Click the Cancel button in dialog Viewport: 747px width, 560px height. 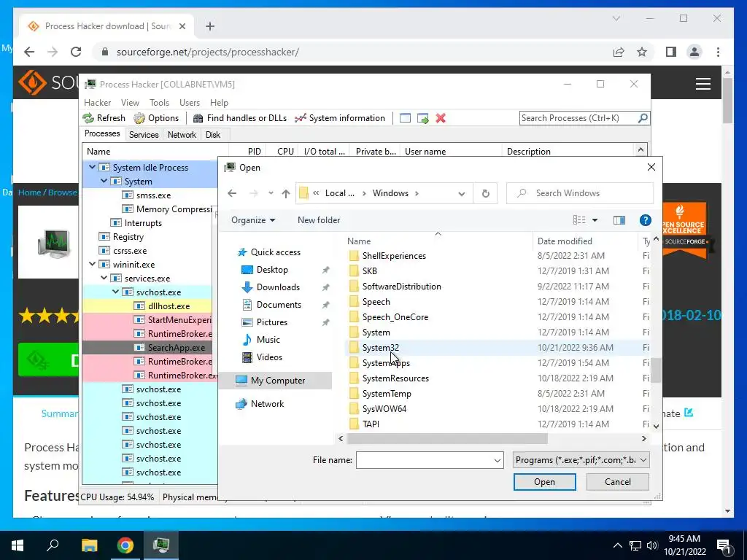(617, 482)
